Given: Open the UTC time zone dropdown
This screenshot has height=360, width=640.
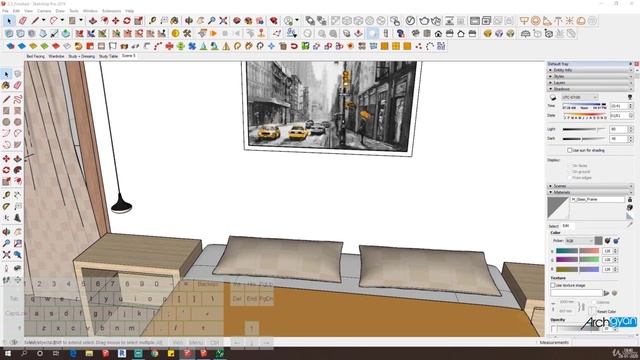Looking at the screenshot, I should point(580,98).
